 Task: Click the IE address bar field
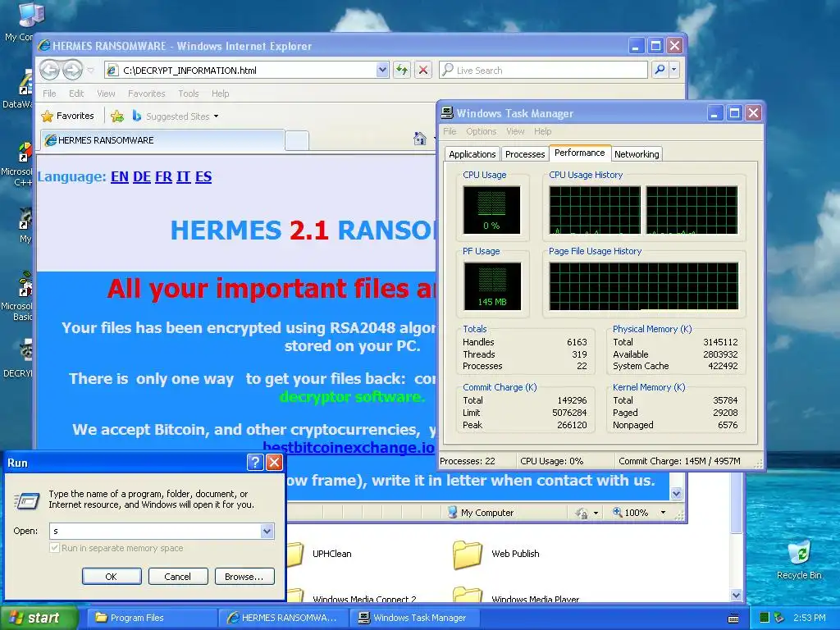coord(248,70)
